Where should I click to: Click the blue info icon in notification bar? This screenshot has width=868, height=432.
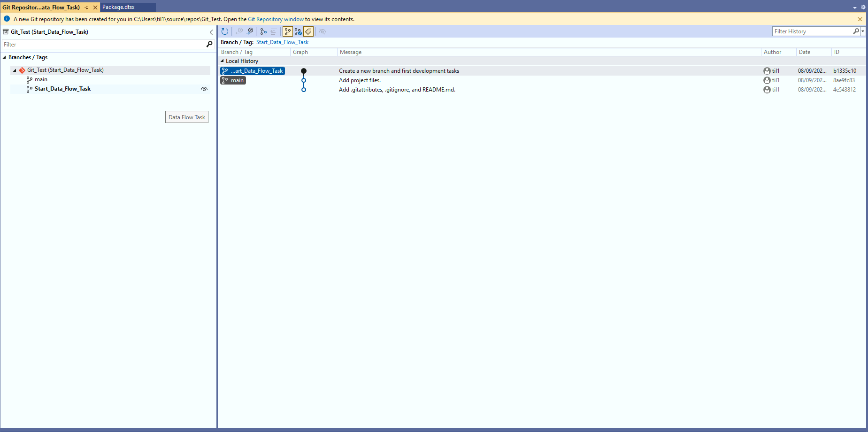point(7,19)
